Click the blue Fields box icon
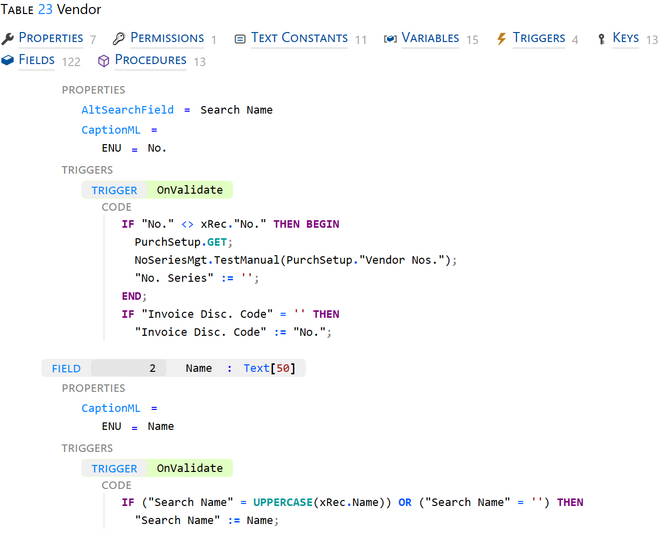 coord(7,60)
